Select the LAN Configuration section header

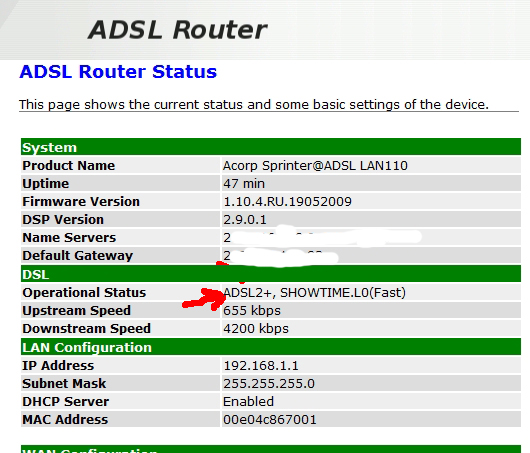[x=271, y=347]
